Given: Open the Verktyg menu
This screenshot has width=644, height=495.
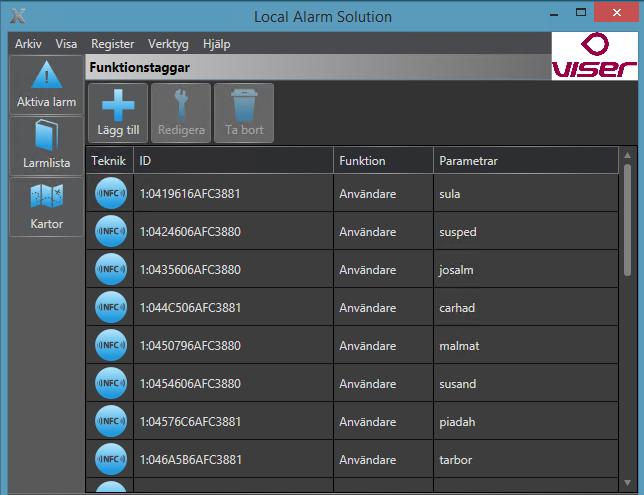Looking at the screenshot, I should coord(168,44).
